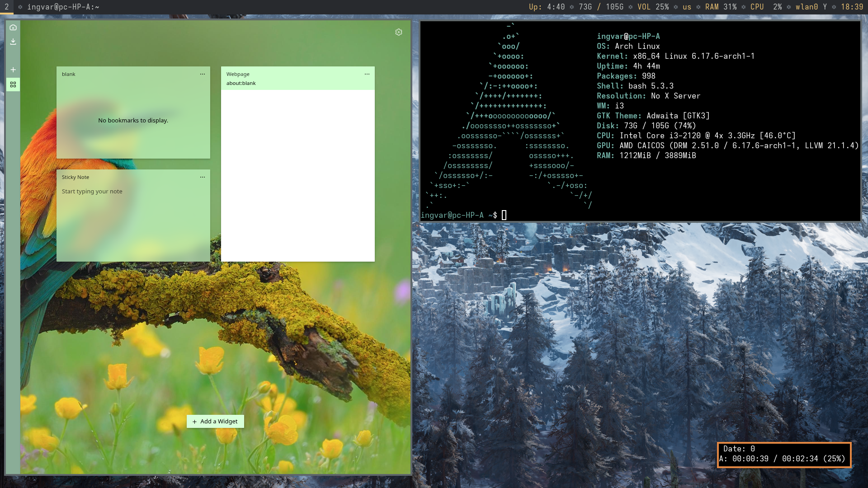
Task: Click the VOL 25% status bar item
Action: click(x=653, y=7)
